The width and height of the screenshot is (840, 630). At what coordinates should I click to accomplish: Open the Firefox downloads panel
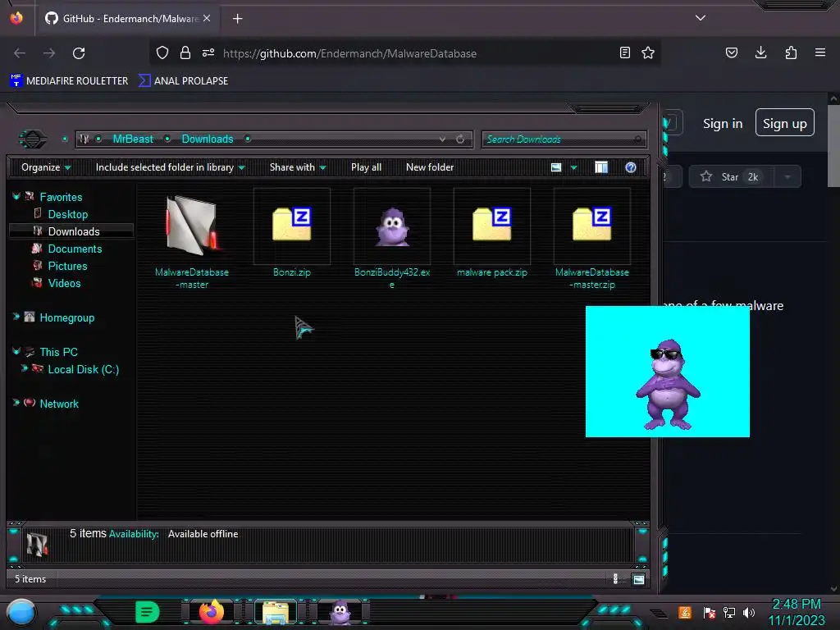pyautogui.click(x=760, y=52)
